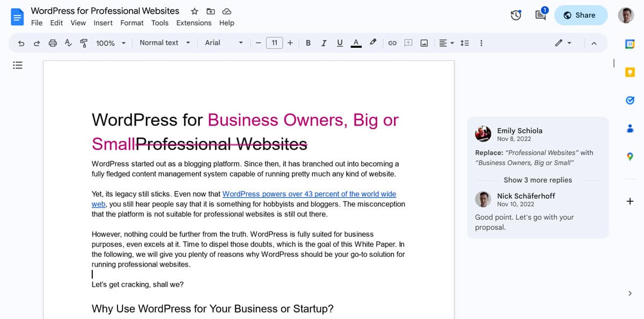
Task: Toggle bold formatting
Action: 308,43
